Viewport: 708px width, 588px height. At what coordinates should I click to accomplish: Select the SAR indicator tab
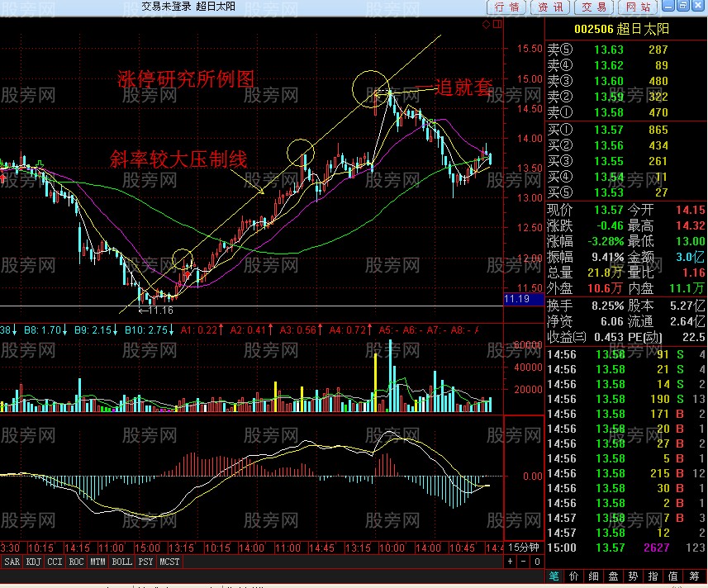click(x=12, y=562)
